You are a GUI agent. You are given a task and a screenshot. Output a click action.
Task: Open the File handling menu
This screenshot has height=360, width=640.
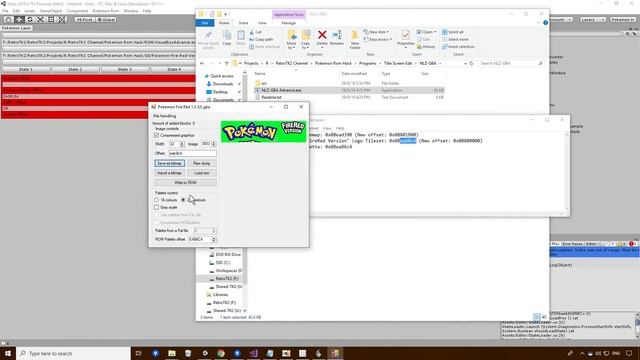pyautogui.click(x=165, y=116)
